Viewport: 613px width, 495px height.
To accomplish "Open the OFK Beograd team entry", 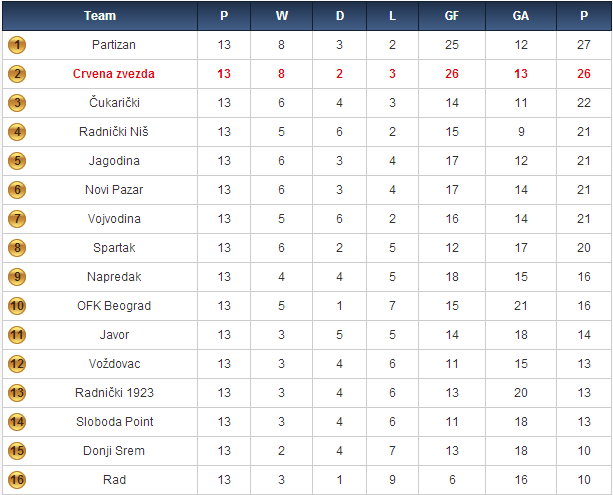I will coord(114,306).
